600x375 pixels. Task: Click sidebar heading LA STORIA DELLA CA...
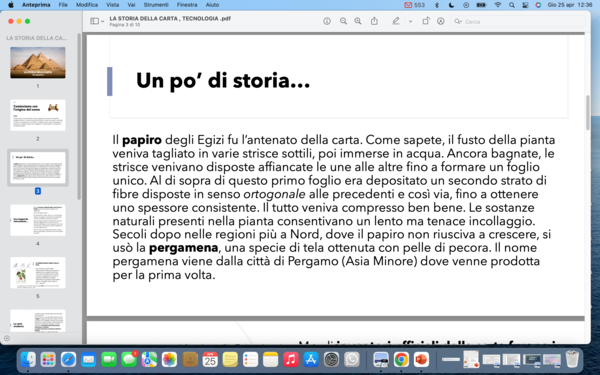37,38
